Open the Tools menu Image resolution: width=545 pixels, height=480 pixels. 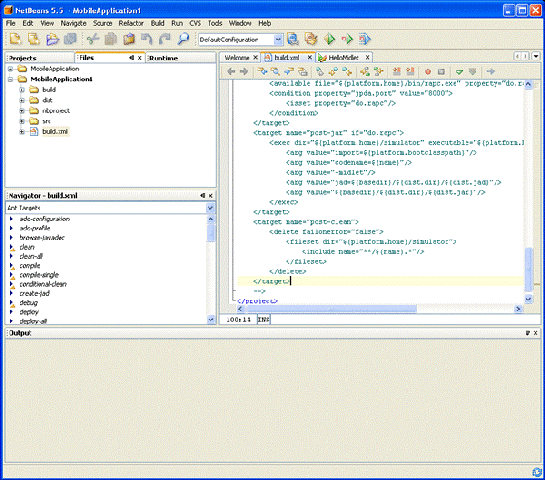[x=215, y=23]
